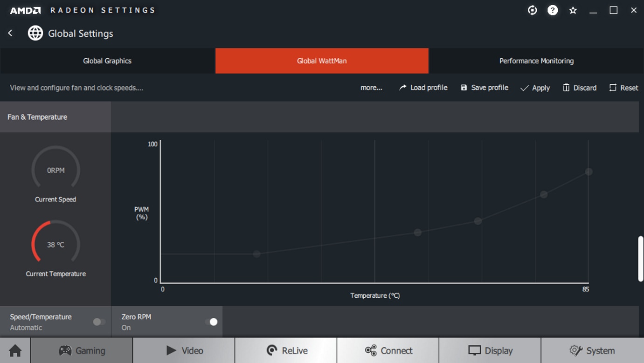The height and width of the screenshot is (363, 644).
Task: Click the Global Settings globe icon
Action: [35, 33]
